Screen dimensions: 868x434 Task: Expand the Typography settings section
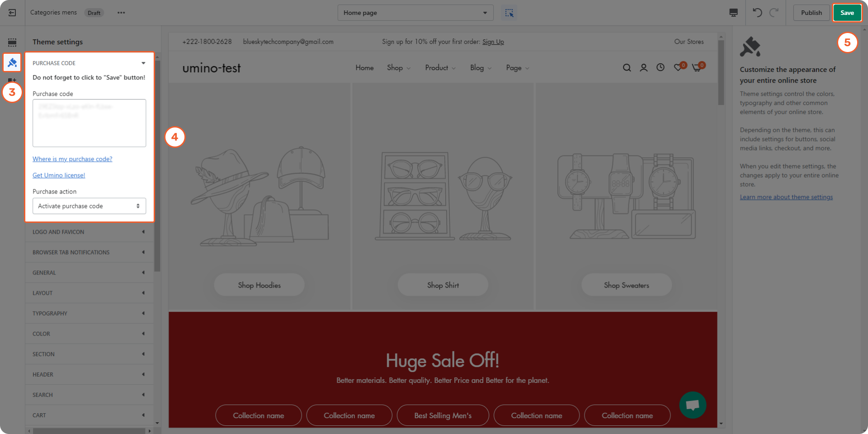(89, 313)
